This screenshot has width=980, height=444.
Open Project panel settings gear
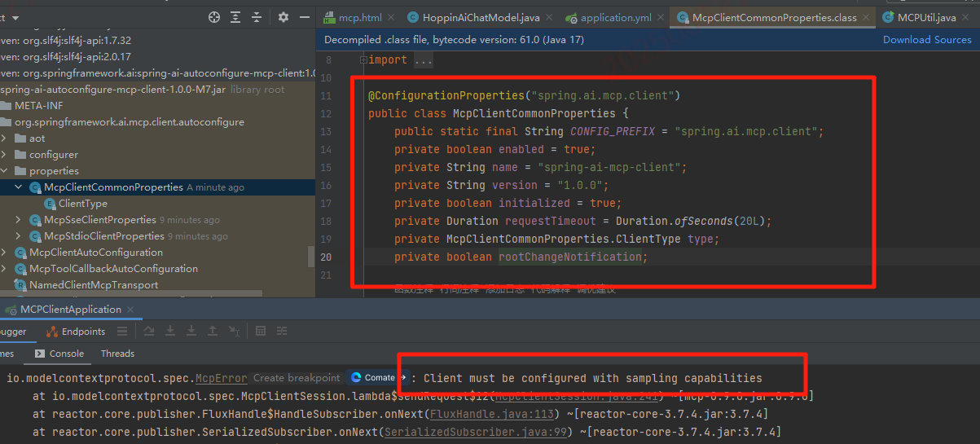pos(283,17)
